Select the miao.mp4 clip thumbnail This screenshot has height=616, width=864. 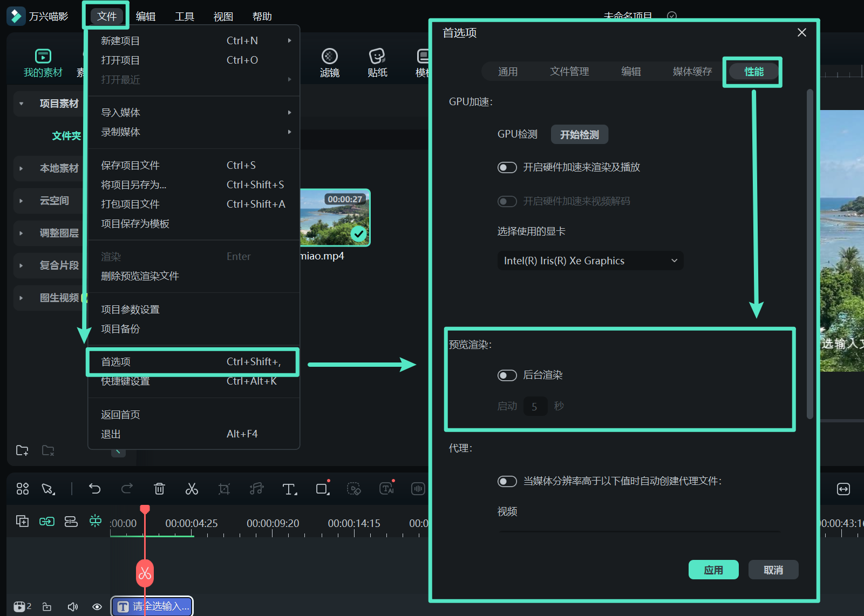click(335, 218)
